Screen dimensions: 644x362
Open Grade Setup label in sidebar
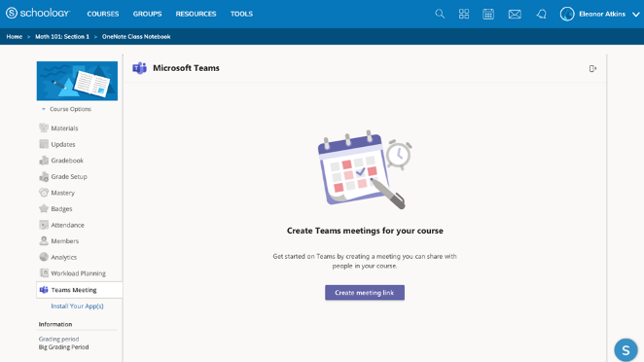pyautogui.click(x=69, y=177)
